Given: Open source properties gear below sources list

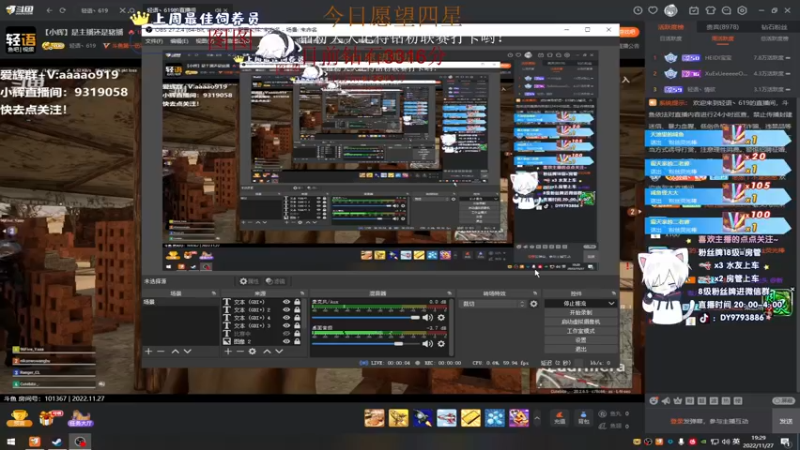Looking at the screenshot, I should pyautogui.click(x=253, y=352).
